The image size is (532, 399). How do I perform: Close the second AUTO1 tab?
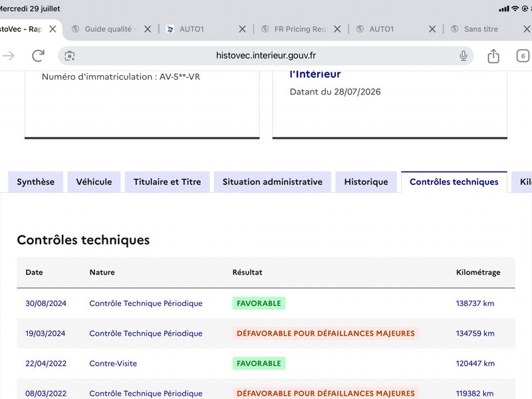pos(432,29)
